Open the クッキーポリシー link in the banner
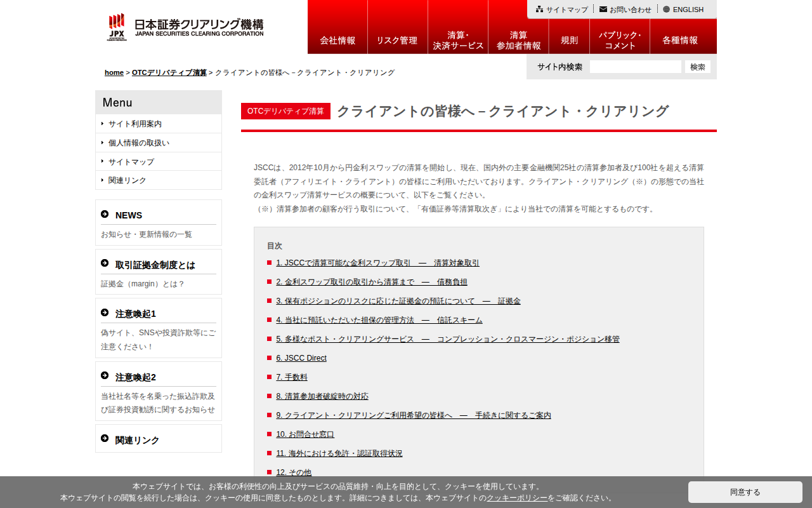The height and width of the screenshot is (508, 812). pos(517,498)
